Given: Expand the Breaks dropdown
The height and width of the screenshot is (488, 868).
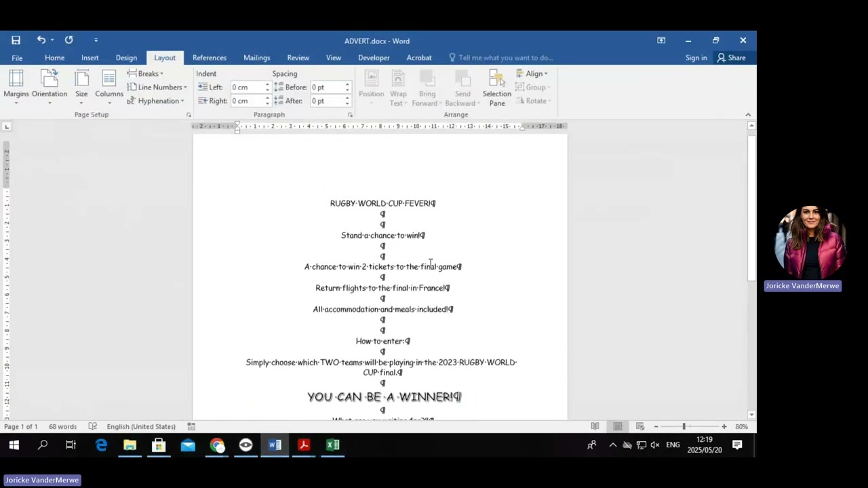Looking at the screenshot, I should click(x=146, y=73).
